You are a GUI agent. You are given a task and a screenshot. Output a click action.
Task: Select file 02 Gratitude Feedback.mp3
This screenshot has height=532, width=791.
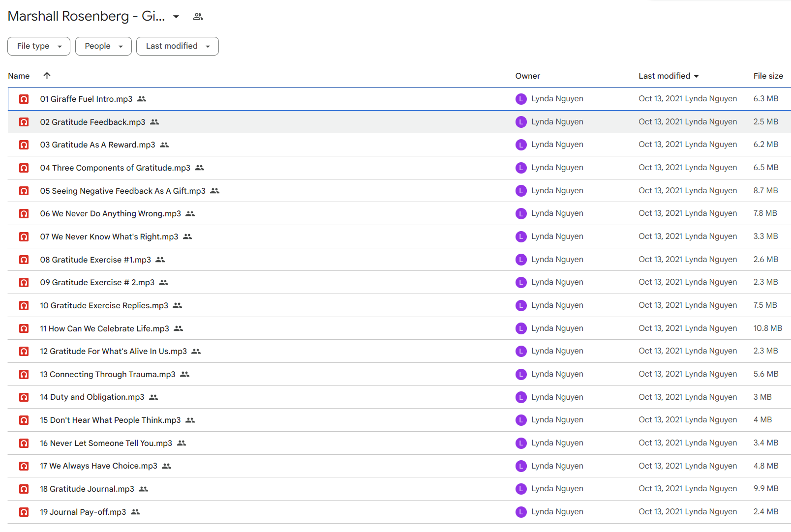tap(399, 122)
